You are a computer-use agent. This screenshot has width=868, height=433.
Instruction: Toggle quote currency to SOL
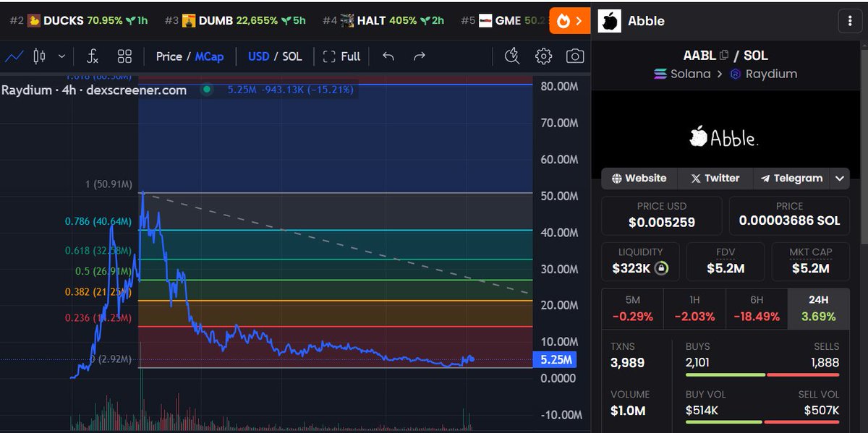[292, 55]
